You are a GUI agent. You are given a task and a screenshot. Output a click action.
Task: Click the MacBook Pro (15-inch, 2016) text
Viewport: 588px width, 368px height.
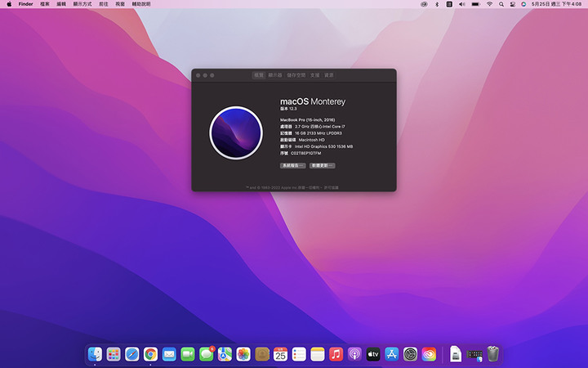(x=308, y=119)
